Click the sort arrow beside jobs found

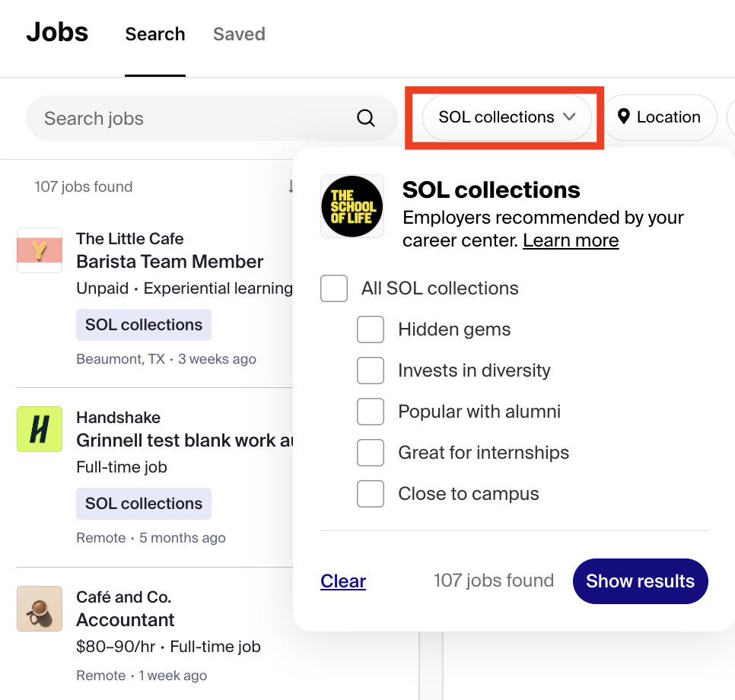tap(291, 186)
